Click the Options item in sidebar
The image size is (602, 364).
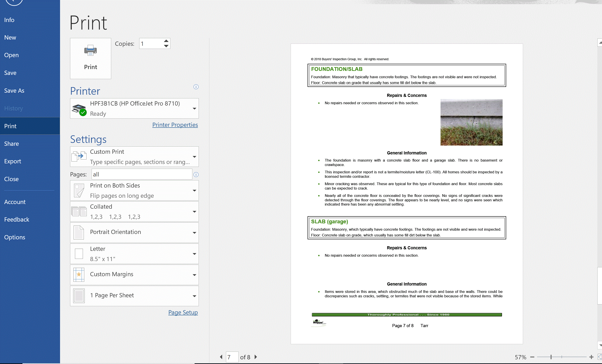click(x=15, y=237)
